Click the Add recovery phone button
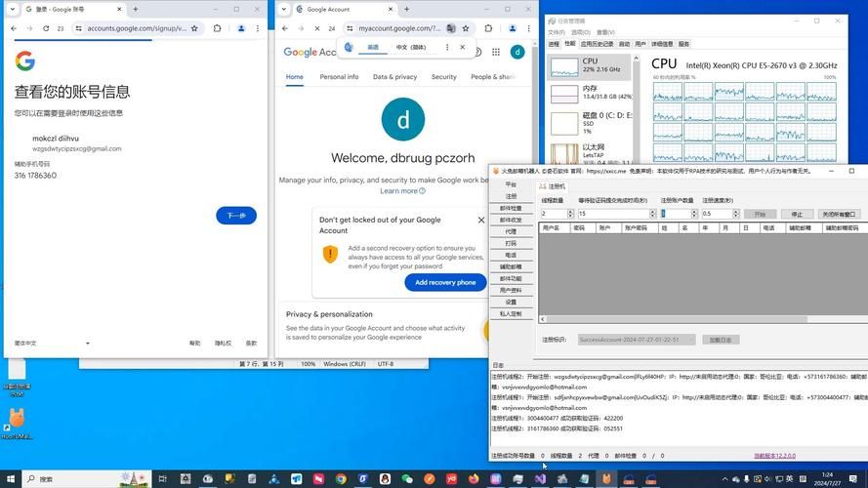The height and width of the screenshot is (488, 868). (x=445, y=282)
